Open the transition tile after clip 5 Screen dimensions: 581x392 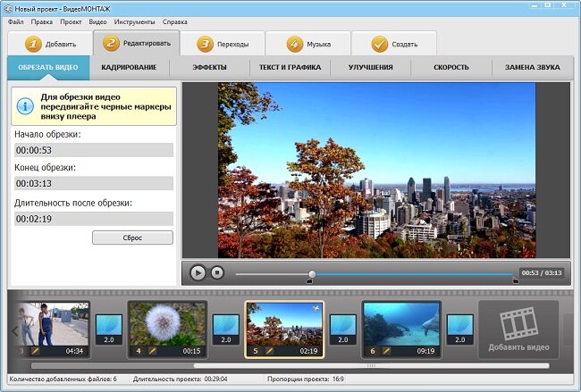[343, 329]
